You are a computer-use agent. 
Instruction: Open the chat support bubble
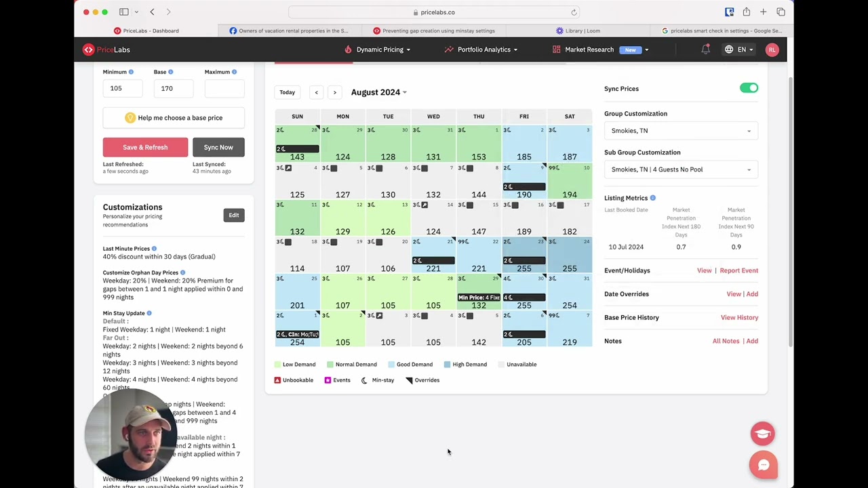point(764,465)
